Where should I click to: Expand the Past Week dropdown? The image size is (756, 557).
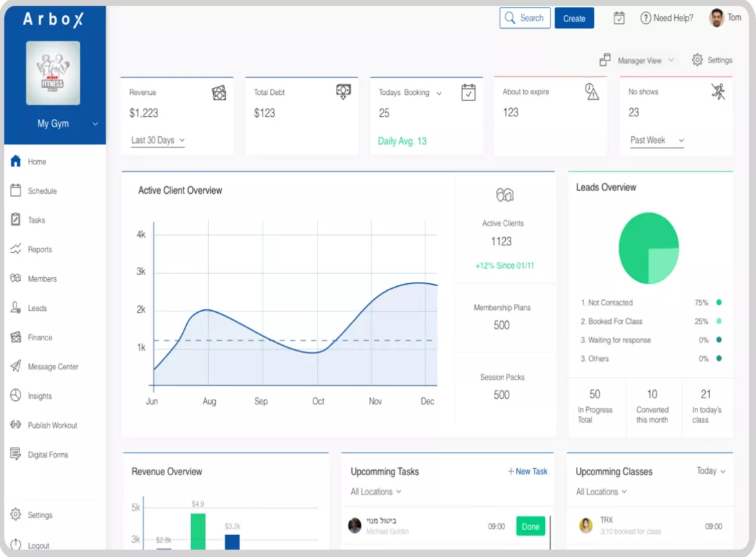pos(657,140)
